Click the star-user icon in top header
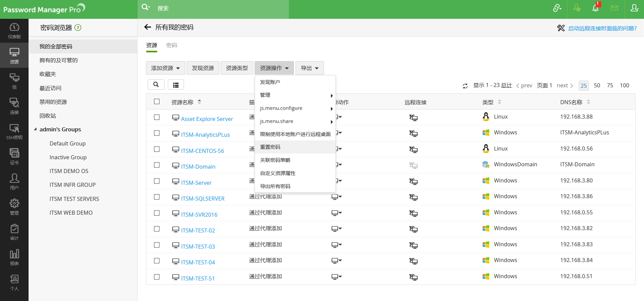 pos(577,8)
